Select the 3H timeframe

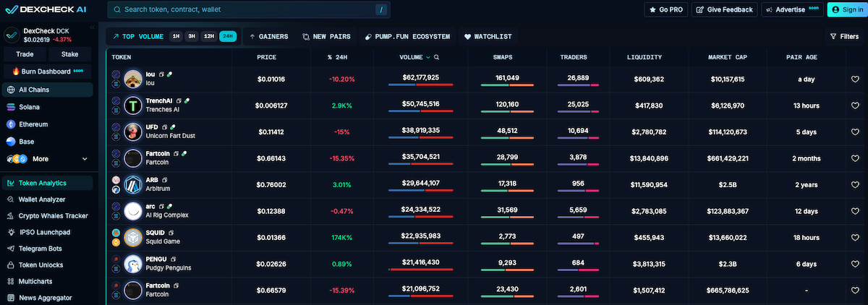point(192,36)
